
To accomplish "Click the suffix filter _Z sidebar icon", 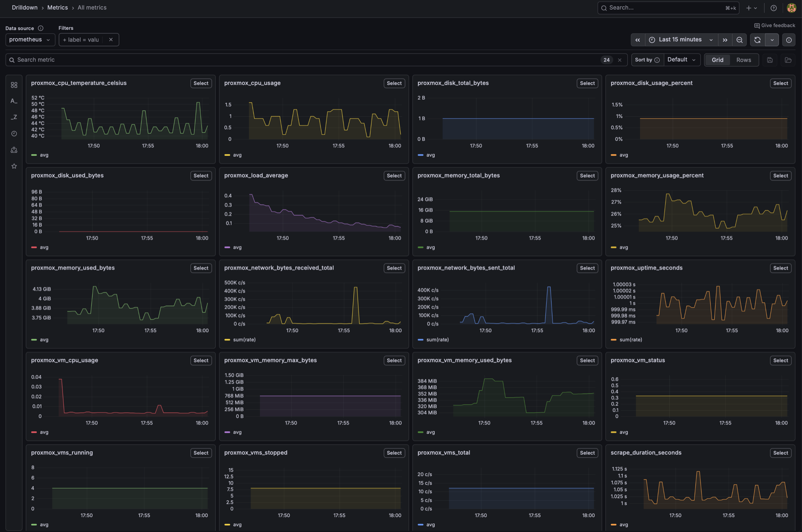I will [14, 117].
